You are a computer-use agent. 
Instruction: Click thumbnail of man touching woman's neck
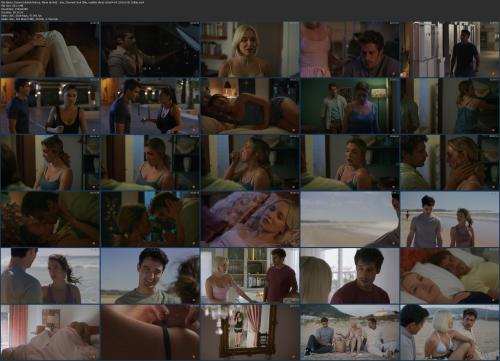449,162
